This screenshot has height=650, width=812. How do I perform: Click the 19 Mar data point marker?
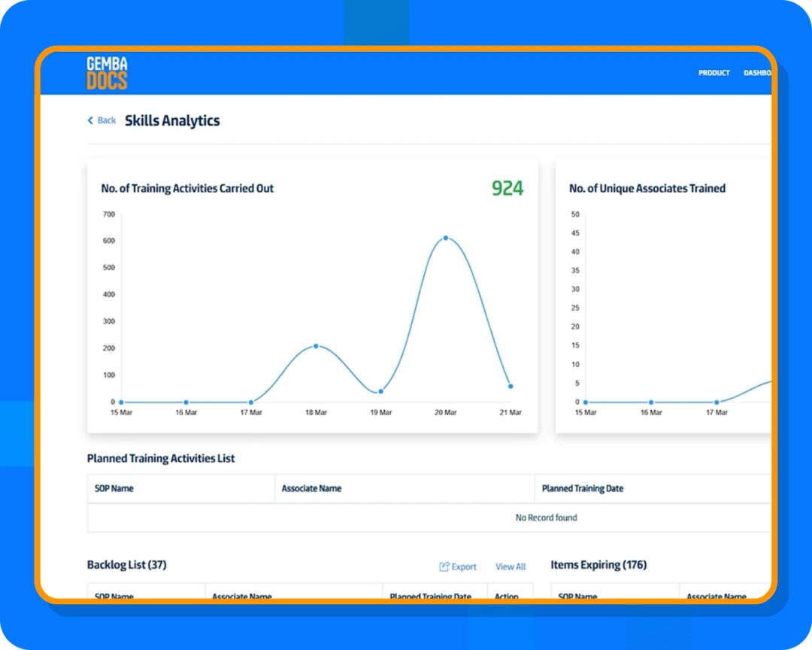click(x=380, y=391)
